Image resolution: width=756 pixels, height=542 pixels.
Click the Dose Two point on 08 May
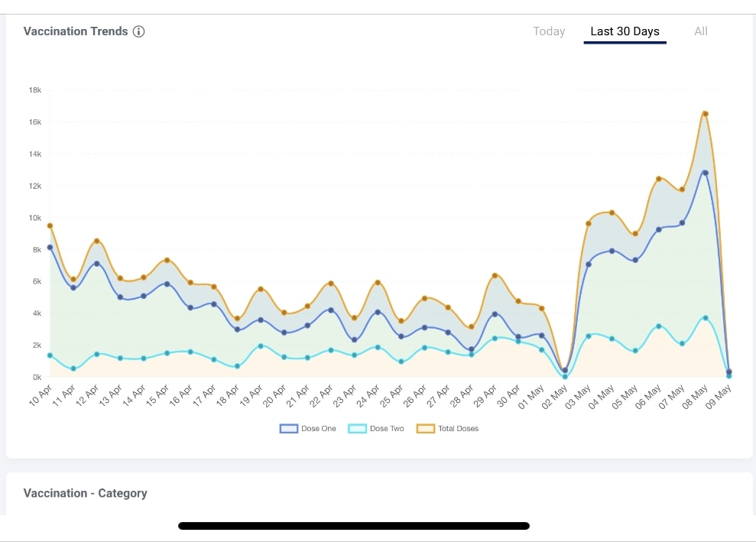[x=706, y=318]
